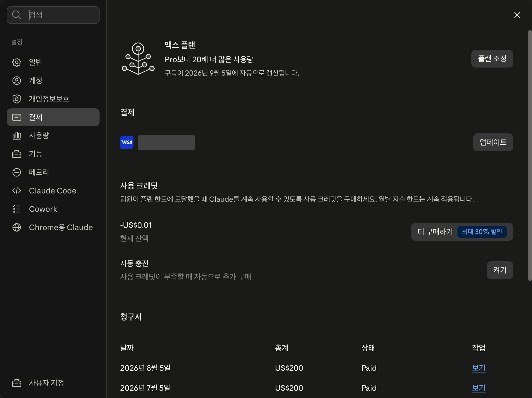Image resolution: width=532 pixels, height=398 pixels.
Task: Navigate to Claude Code settings
Action: click(x=53, y=191)
